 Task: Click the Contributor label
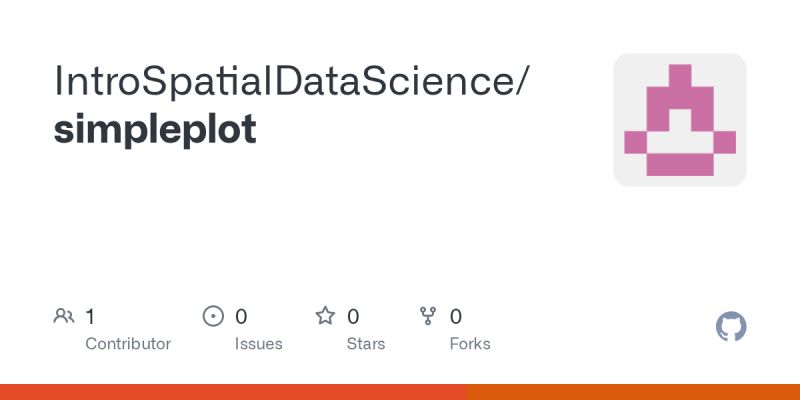tap(128, 344)
